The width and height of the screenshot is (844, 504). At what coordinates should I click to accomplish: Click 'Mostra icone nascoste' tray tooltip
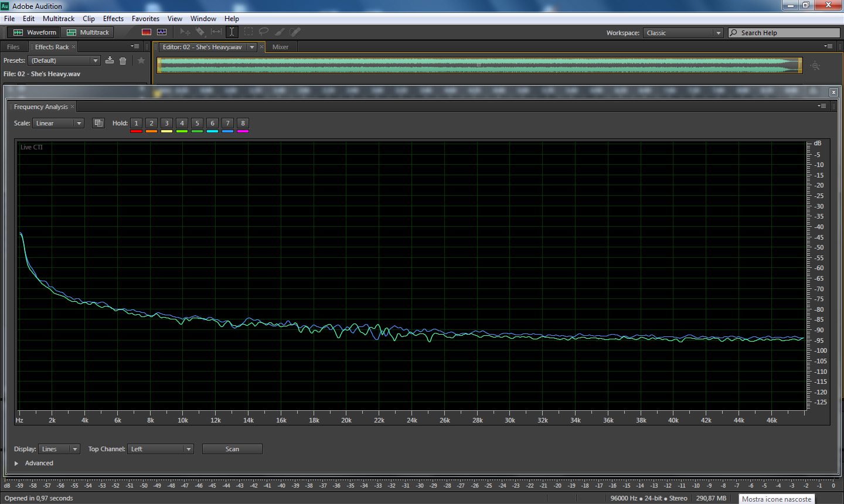coord(777,499)
